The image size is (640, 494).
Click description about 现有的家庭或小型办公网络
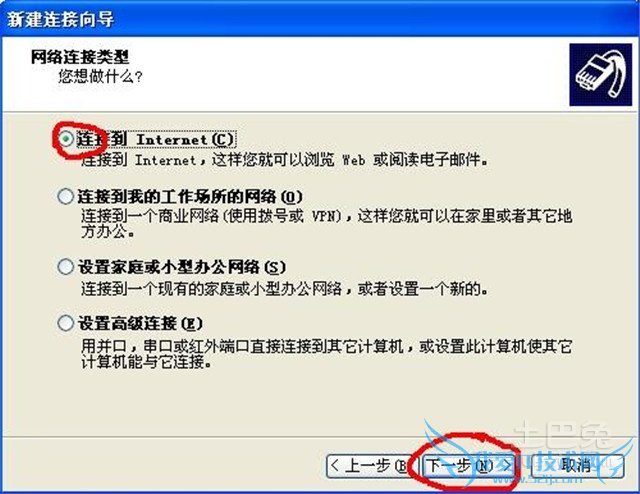284,289
